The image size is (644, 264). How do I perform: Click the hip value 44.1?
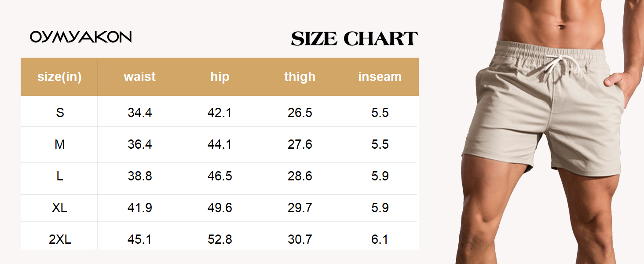tap(220, 144)
